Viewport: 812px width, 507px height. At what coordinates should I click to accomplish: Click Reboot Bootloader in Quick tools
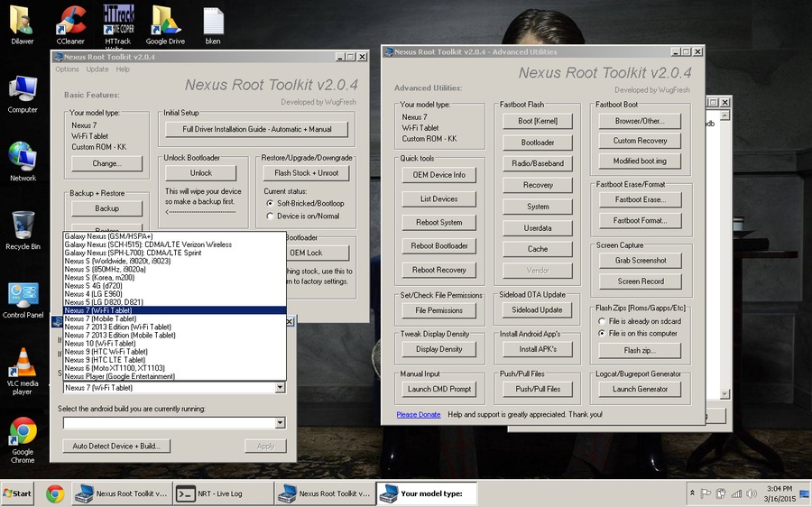pyautogui.click(x=439, y=246)
